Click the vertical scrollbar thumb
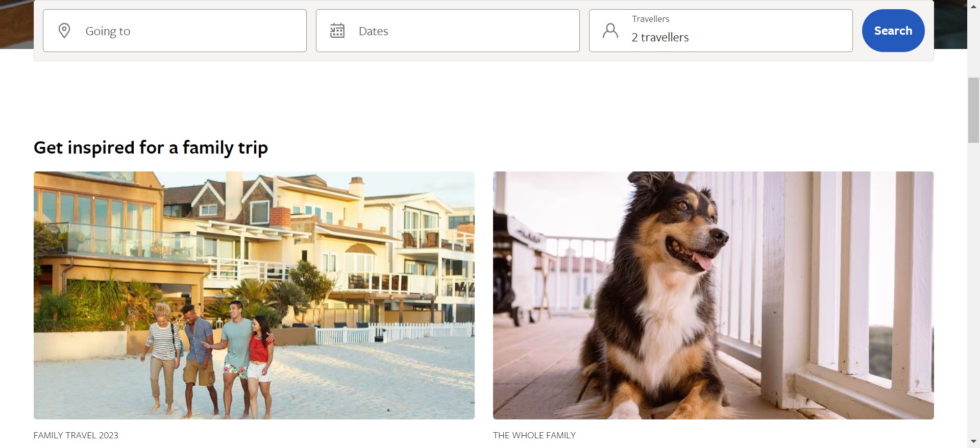Screen dimensions: 980x448 (973, 110)
